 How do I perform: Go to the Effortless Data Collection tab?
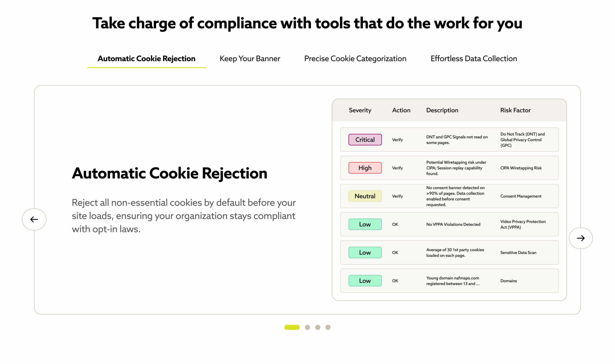tap(474, 59)
